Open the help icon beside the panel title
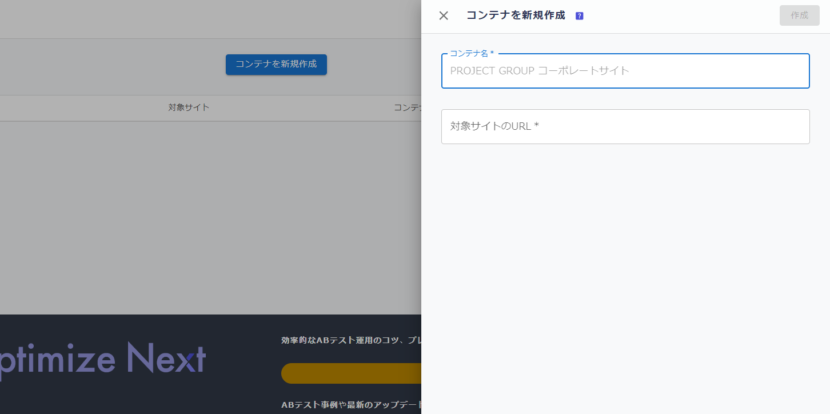The image size is (830, 414). (580, 16)
